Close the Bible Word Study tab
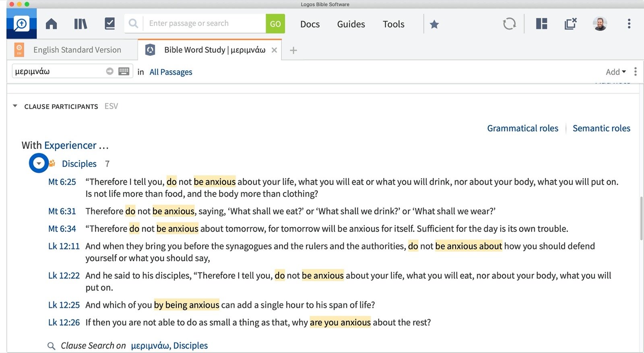The height and width of the screenshot is (353, 644). click(274, 50)
